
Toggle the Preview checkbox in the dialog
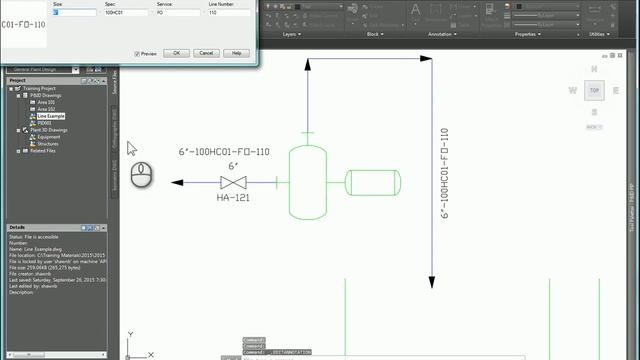tap(137, 54)
